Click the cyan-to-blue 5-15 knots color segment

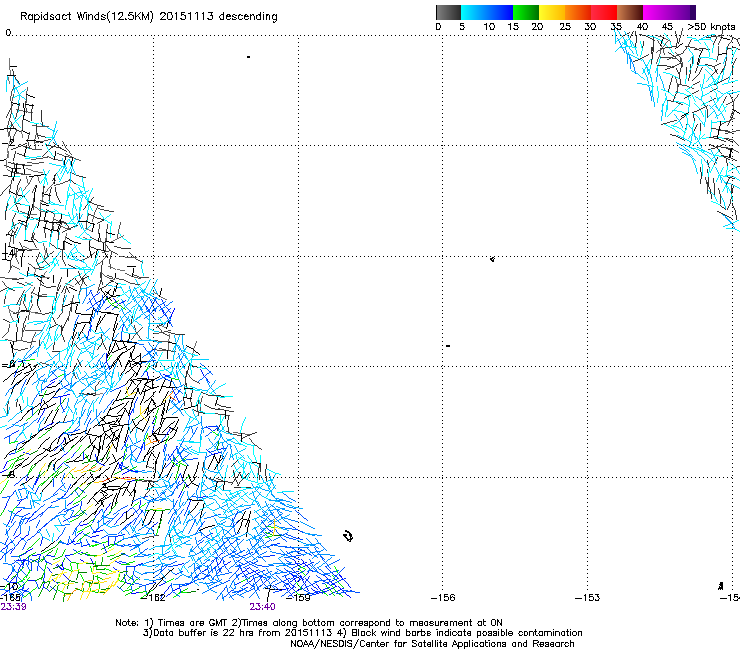coord(487,12)
